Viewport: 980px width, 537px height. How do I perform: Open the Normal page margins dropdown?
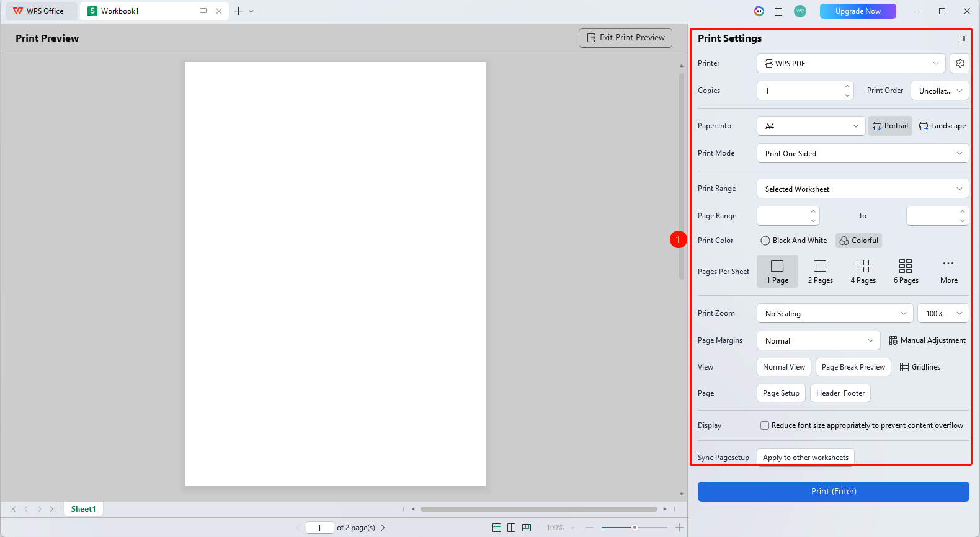click(819, 340)
